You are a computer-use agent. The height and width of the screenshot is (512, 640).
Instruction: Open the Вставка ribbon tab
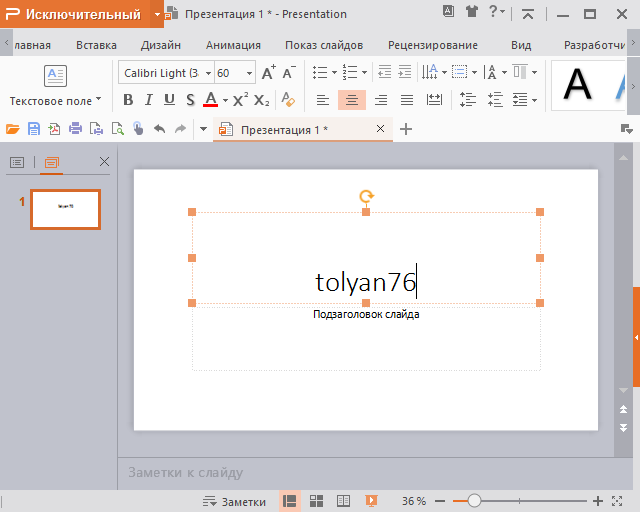96,45
